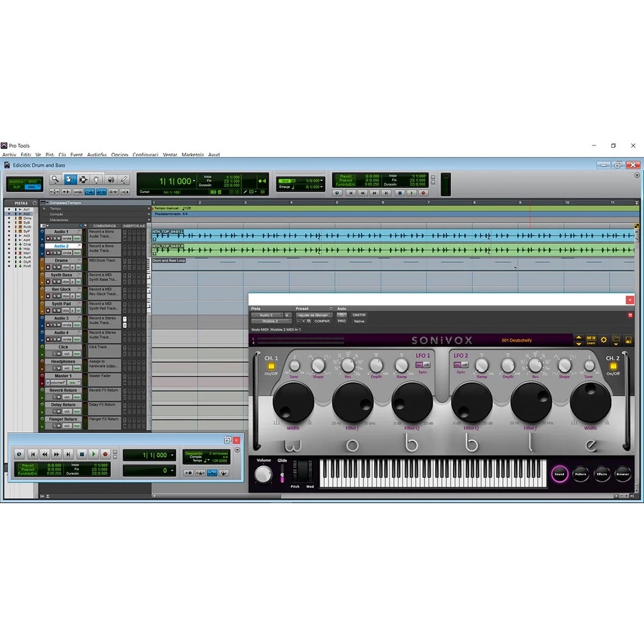This screenshot has width=644, height=644.
Task: Open the Marketplace menu
Action: pyautogui.click(x=192, y=155)
